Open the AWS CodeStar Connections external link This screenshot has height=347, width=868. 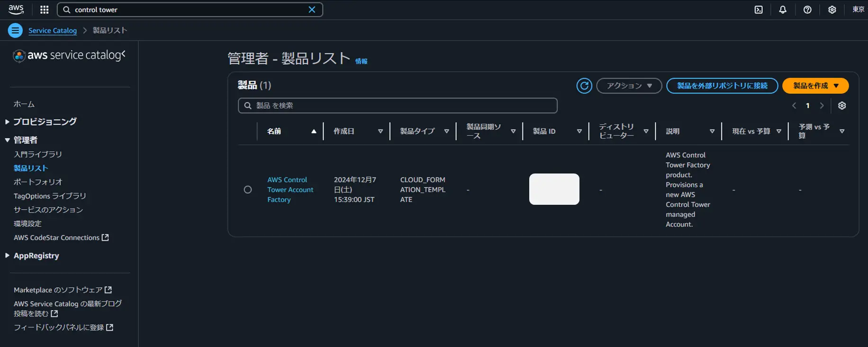pos(61,237)
